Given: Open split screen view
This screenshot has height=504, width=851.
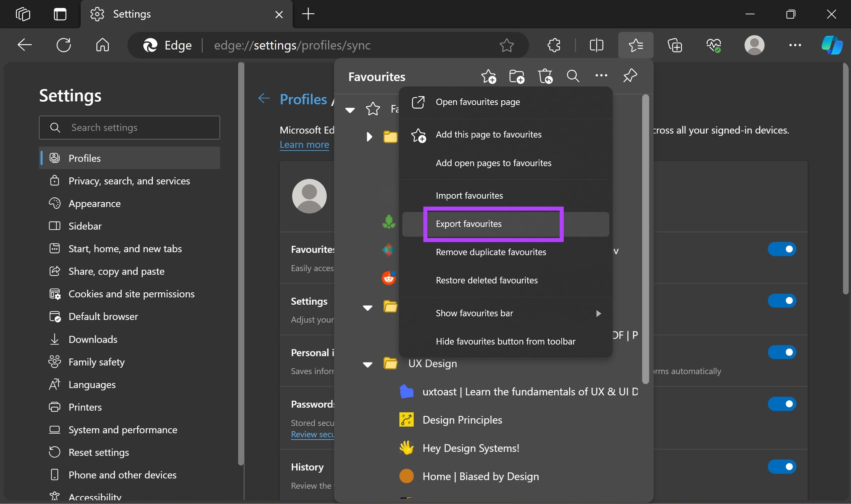Looking at the screenshot, I should 597,45.
